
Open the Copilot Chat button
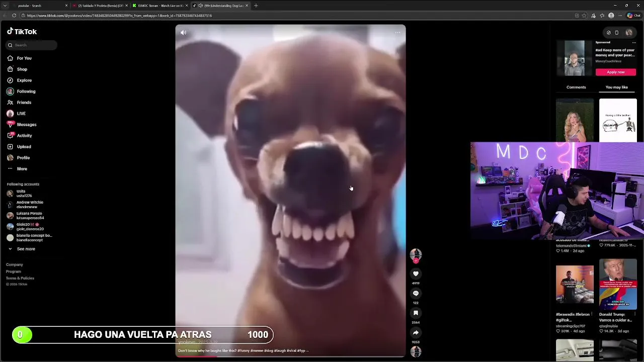point(633,16)
